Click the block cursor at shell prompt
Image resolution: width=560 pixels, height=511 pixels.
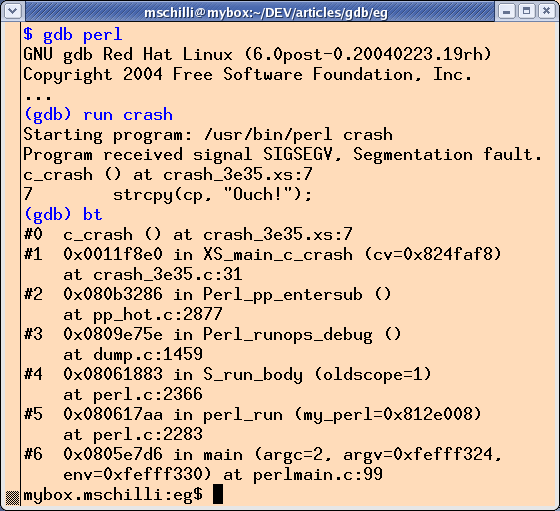coord(218,494)
